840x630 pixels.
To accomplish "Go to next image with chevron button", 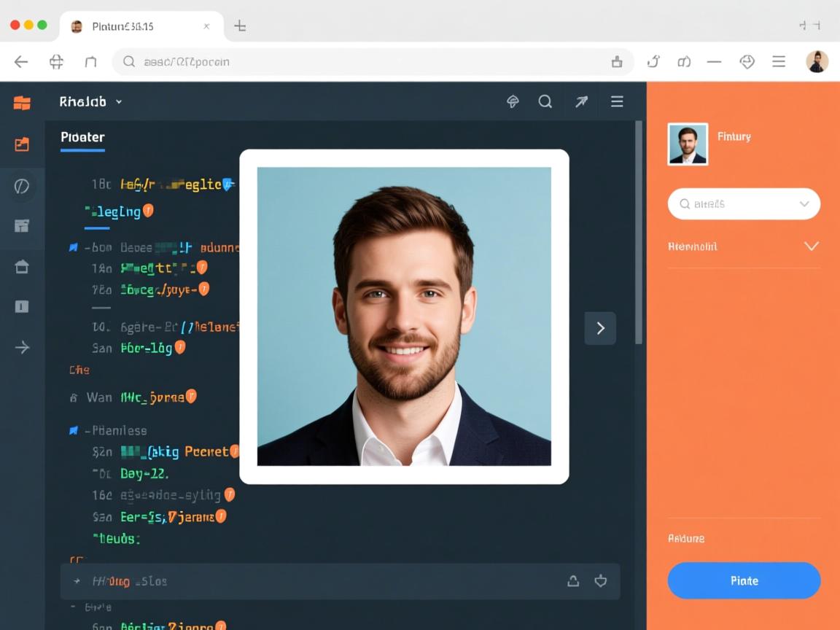I will point(600,328).
